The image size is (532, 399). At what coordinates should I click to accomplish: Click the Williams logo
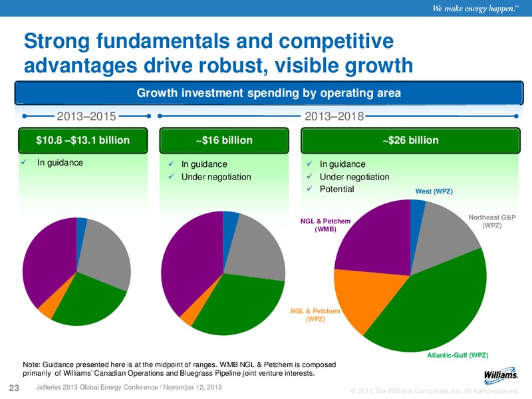tap(501, 375)
